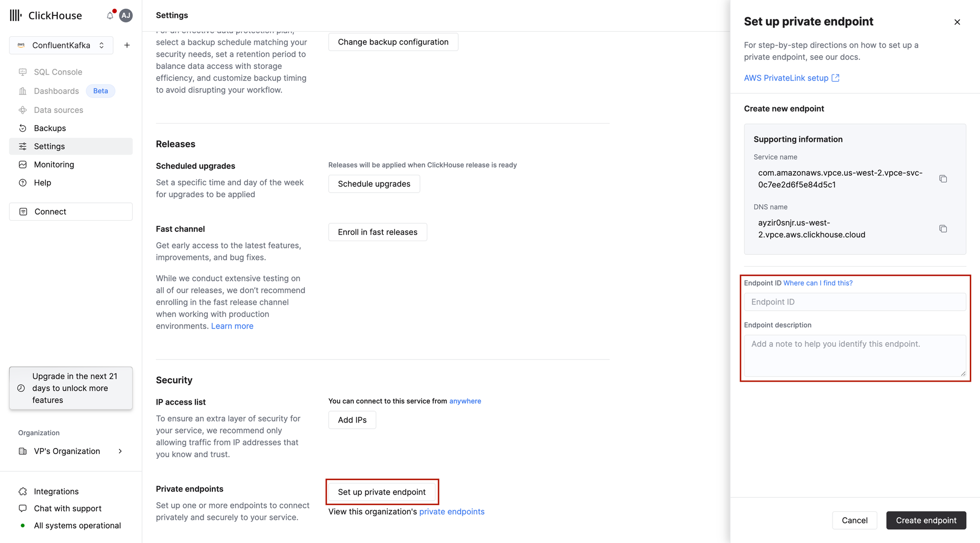The width and height of the screenshot is (980, 543).
Task: Select Integrations at the bottom sidebar
Action: click(56, 491)
